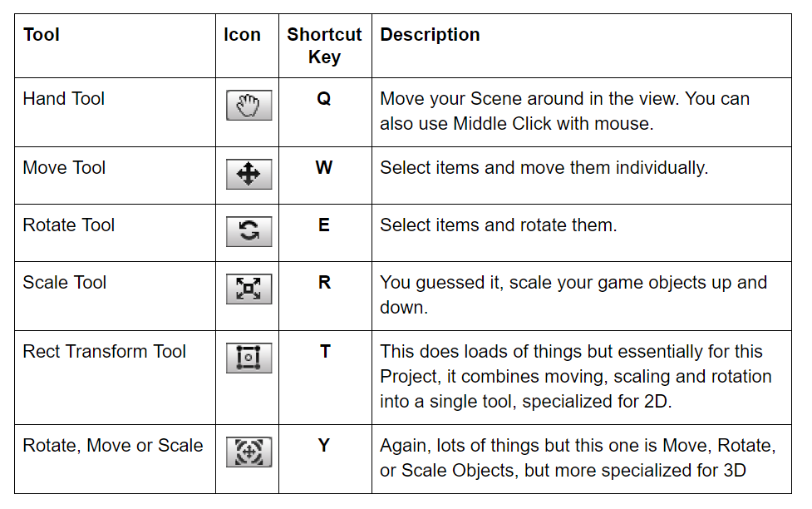Click the "Scale Tool" name text
The image size is (812, 509).
point(65,283)
